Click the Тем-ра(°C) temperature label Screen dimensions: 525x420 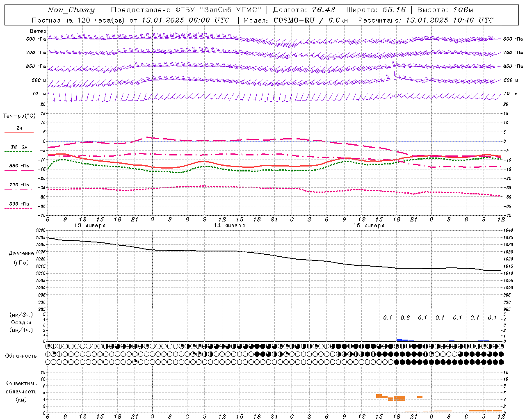19,116
